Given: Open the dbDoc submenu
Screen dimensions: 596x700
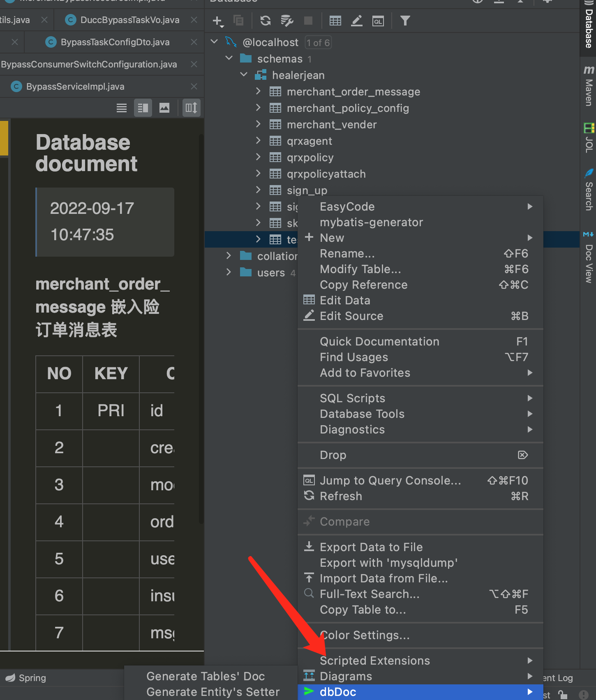Looking at the screenshot, I should click(x=420, y=692).
